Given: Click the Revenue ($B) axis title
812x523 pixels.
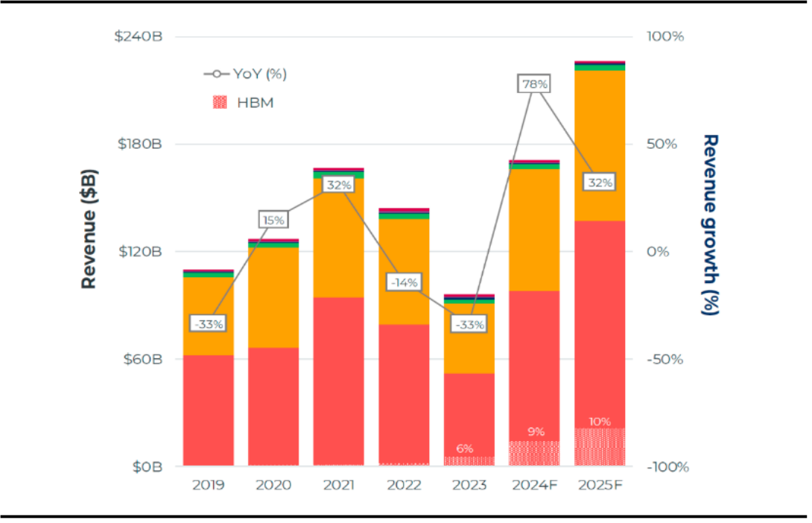Looking at the screenshot, I should point(89,229).
